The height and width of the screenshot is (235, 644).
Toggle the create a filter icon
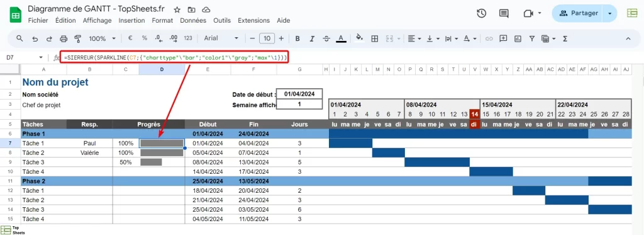click(532, 38)
